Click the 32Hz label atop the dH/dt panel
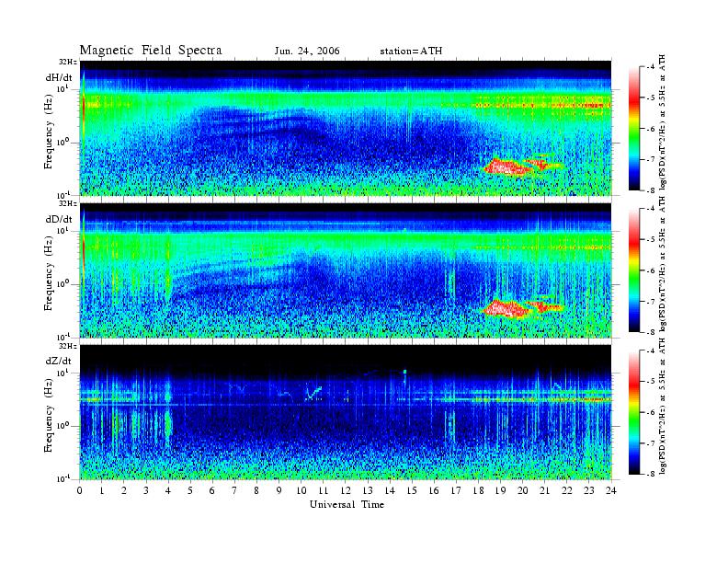 tap(68, 62)
